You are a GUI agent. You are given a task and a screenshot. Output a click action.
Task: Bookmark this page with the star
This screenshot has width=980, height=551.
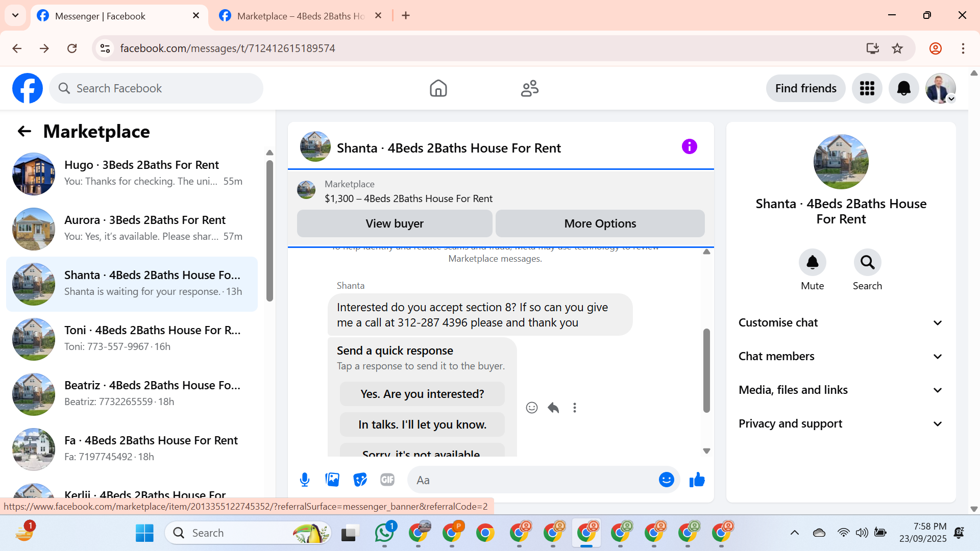(x=897, y=48)
